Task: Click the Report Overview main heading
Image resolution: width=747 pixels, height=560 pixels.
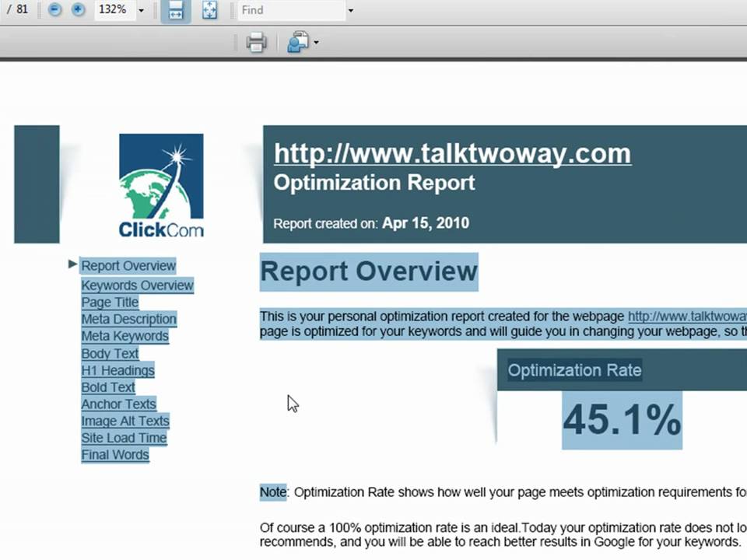Action: tap(369, 272)
